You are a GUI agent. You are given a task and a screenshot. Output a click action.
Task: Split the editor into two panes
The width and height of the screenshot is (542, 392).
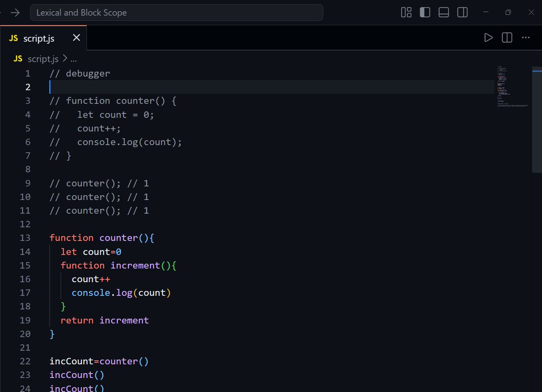pos(506,38)
